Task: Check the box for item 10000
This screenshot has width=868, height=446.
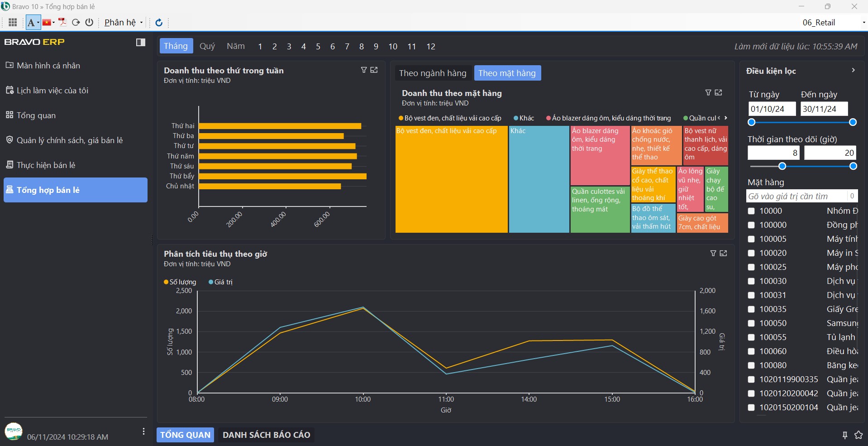Action: (x=751, y=211)
